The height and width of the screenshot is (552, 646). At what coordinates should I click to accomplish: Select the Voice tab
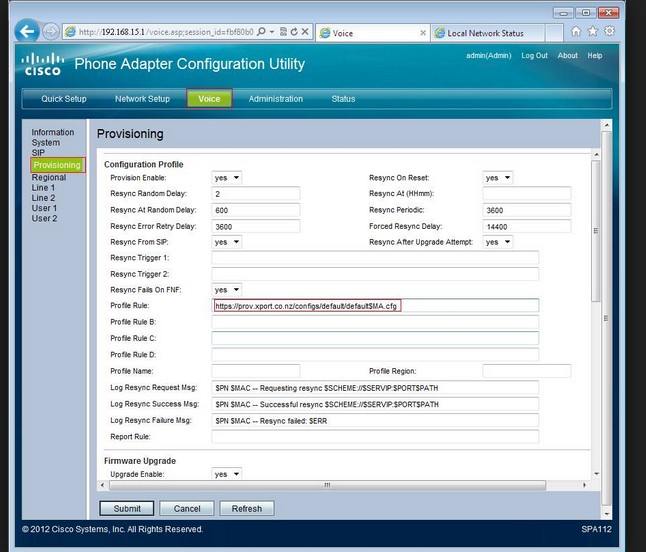(x=209, y=99)
